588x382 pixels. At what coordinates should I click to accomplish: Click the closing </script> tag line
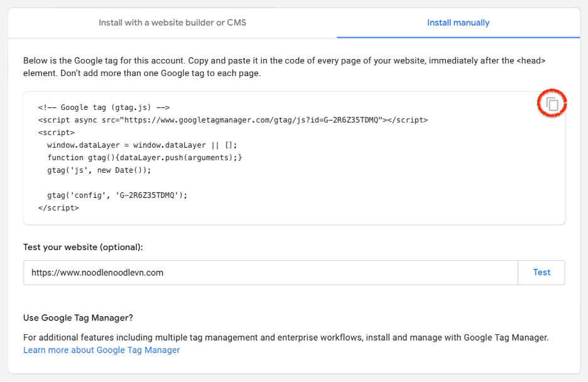click(x=58, y=208)
